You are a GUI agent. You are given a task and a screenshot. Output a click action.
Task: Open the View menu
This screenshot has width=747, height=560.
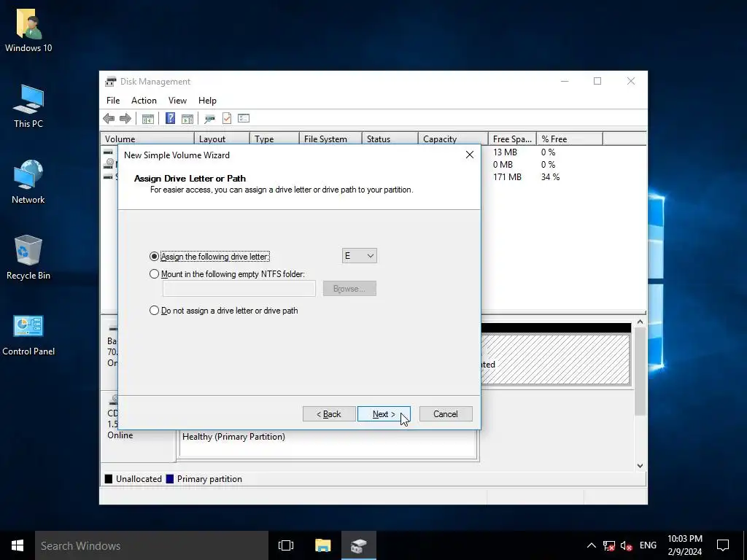click(177, 101)
